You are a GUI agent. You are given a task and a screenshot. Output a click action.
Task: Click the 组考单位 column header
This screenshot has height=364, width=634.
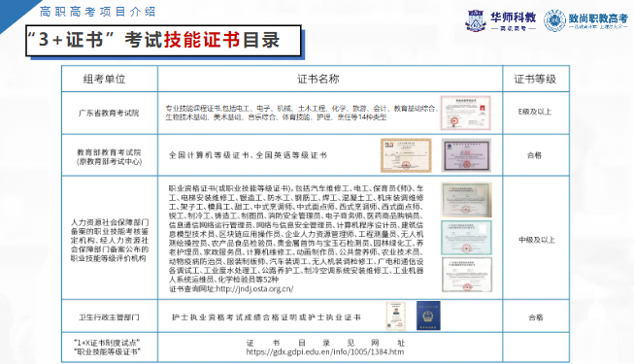click(104, 79)
